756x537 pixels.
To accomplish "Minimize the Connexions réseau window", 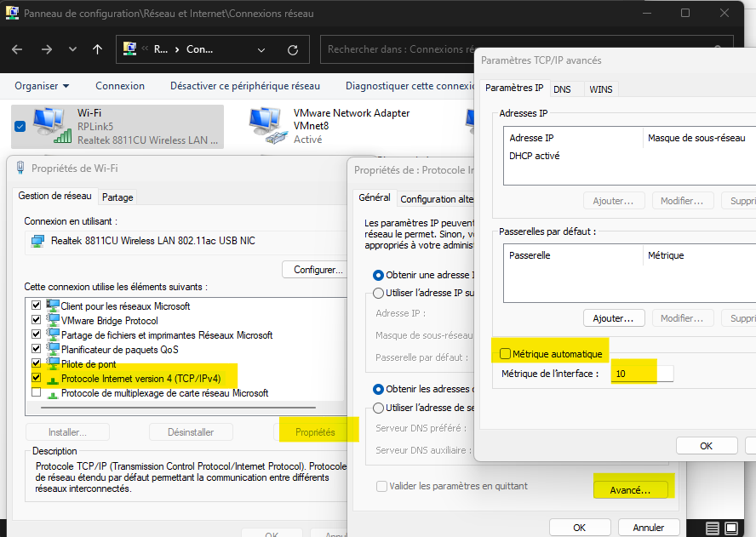I will click(x=647, y=13).
